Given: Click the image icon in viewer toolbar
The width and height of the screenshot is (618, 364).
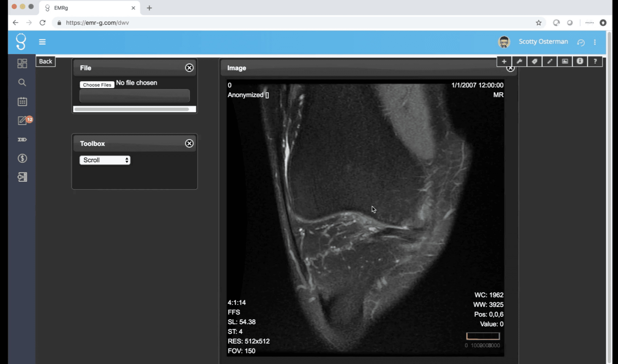Looking at the screenshot, I should tap(565, 61).
